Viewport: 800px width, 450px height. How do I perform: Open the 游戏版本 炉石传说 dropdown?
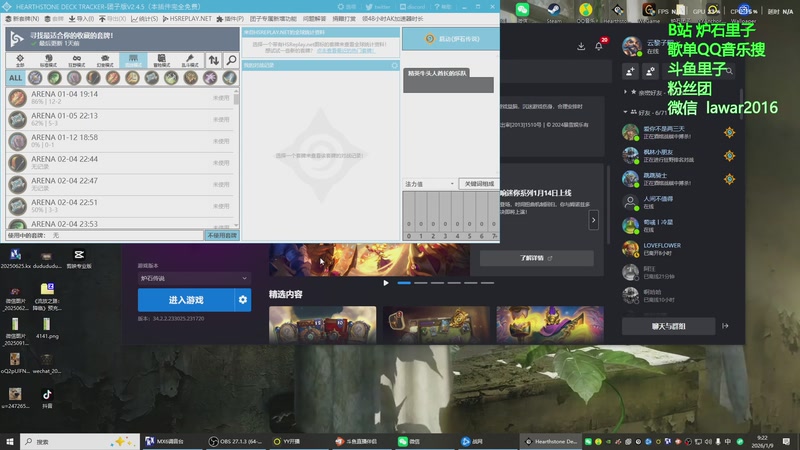tap(194, 278)
